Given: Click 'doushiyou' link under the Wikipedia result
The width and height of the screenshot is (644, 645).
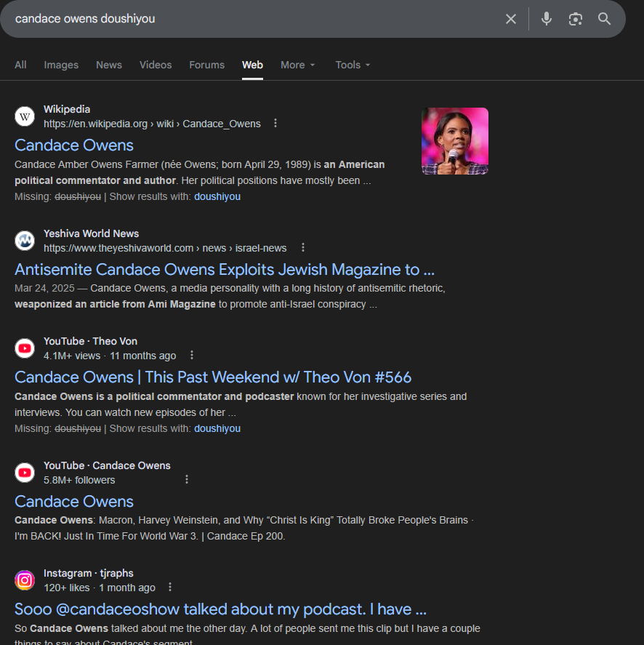Looking at the screenshot, I should [217, 196].
